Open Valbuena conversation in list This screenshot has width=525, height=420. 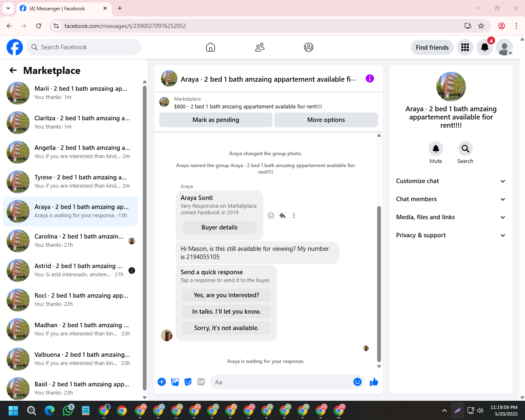point(71,359)
